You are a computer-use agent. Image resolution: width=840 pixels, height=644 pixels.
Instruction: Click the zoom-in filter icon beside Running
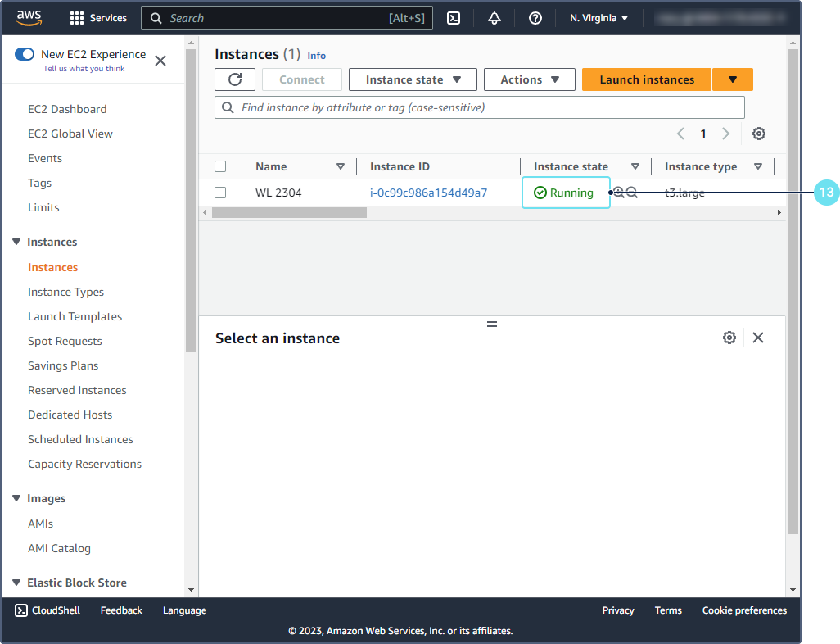(619, 193)
